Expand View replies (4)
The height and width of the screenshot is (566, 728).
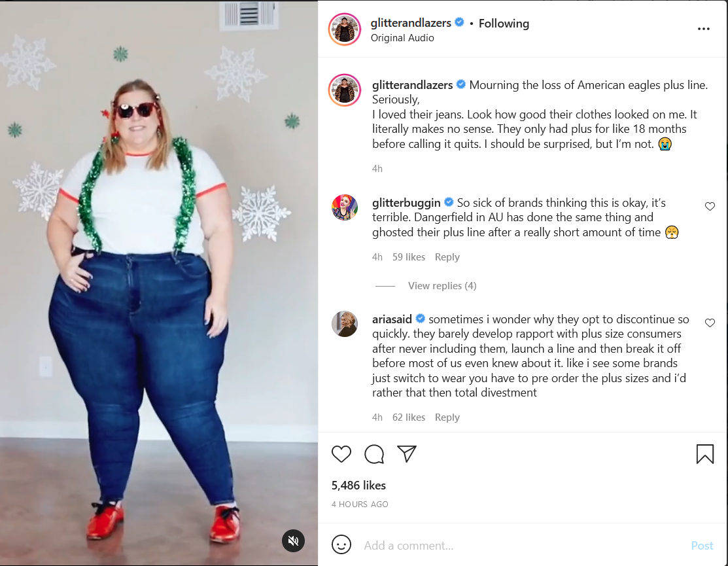click(x=442, y=285)
